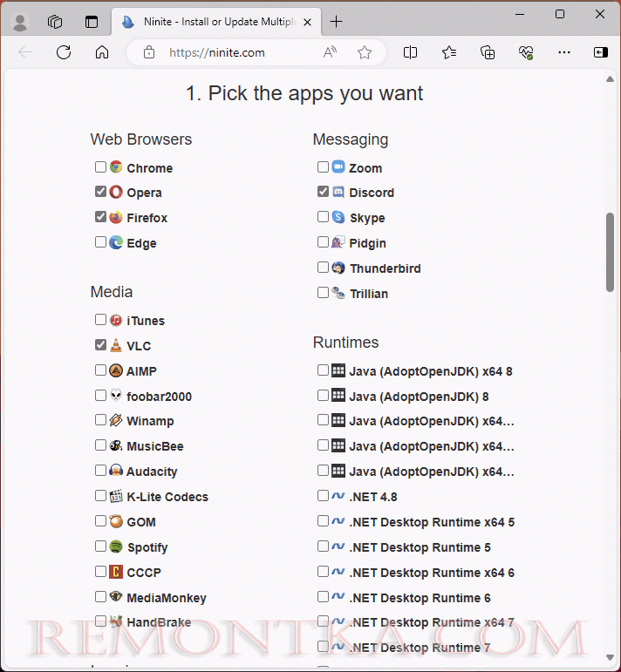Click the AIMP app icon
This screenshot has width=621, height=672.
click(x=116, y=370)
